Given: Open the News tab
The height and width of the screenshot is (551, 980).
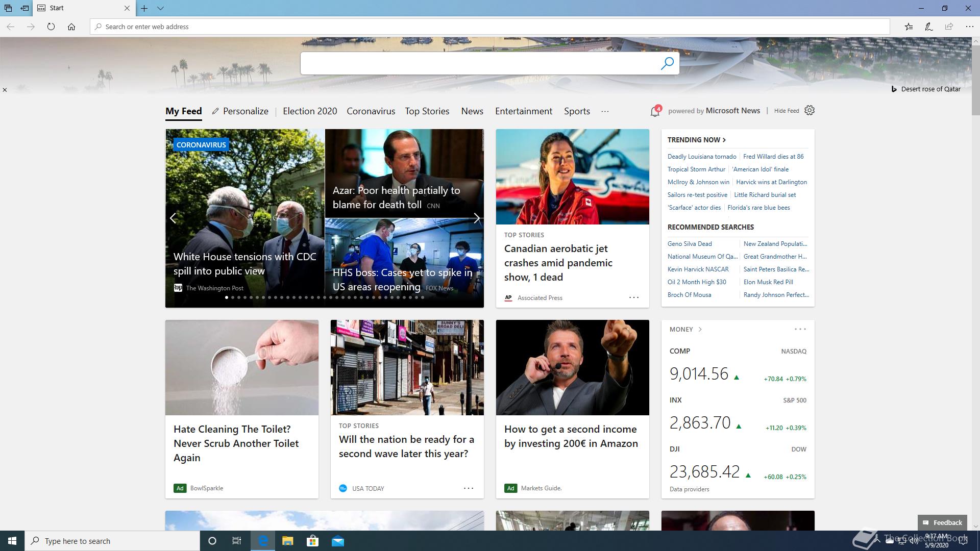Looking at the screenshot, I should 472,111.
